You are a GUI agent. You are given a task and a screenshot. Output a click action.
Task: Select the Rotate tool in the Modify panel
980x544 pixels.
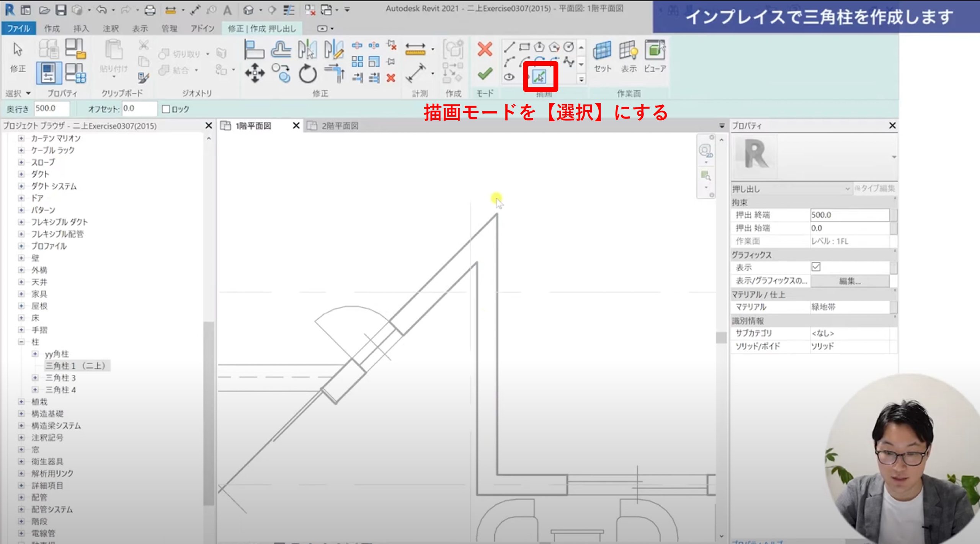pos(307,73)
